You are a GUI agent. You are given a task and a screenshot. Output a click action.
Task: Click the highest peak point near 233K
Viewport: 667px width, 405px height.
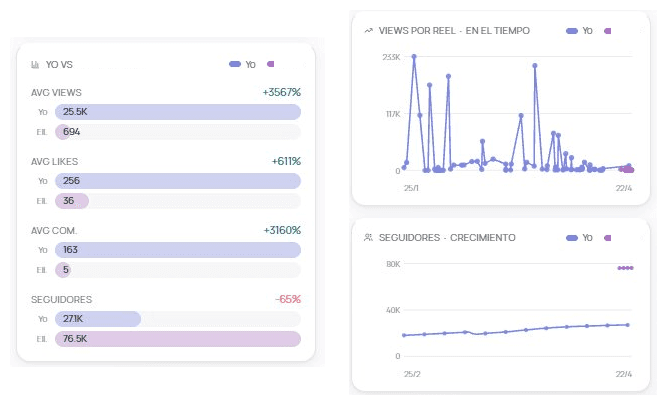(x=414, y=56)
